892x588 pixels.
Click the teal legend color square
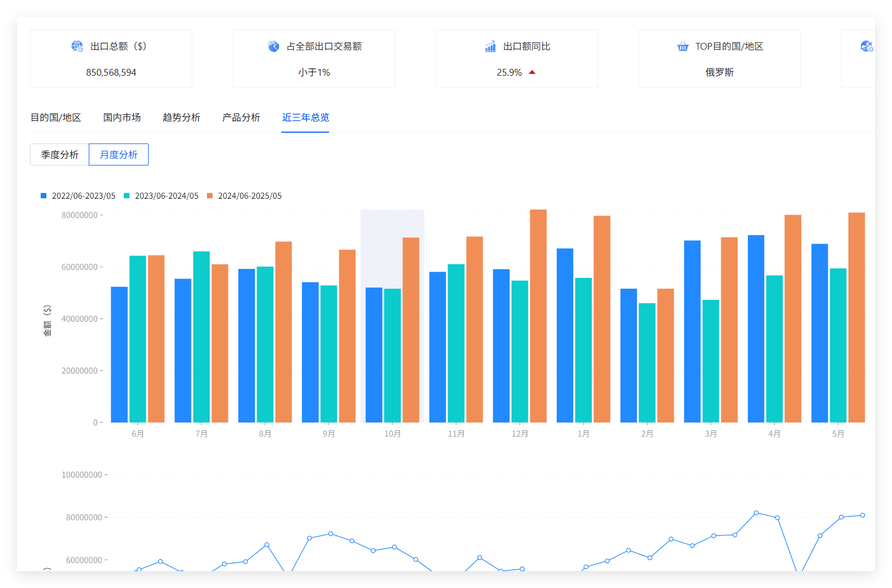[127, 196]
